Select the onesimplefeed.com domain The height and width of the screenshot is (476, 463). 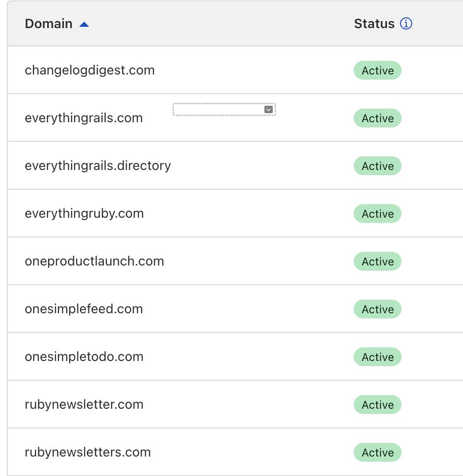click(84, 309)
